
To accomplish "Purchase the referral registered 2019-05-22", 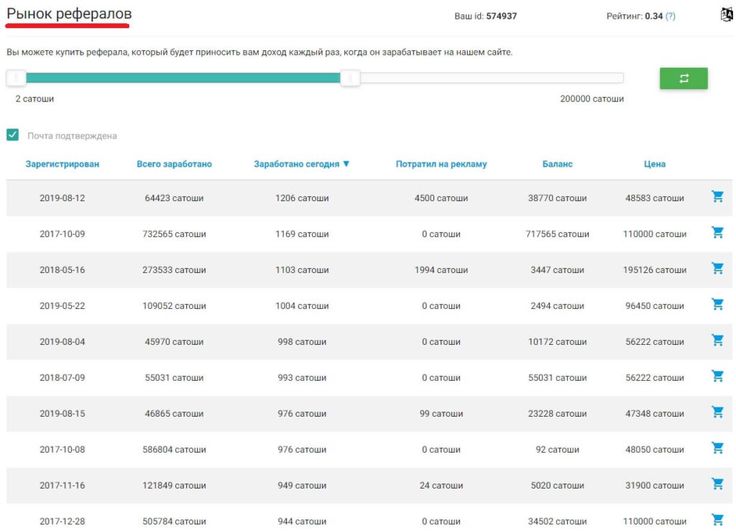I will (x=717, y=305).
